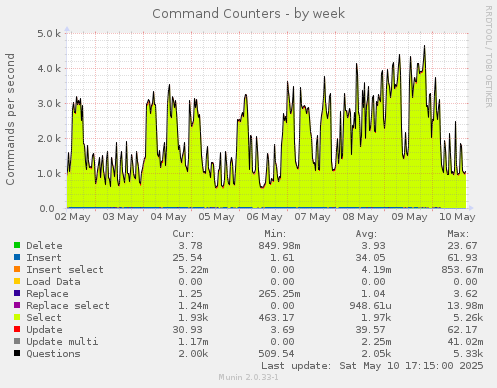The image size is (497, 388).
Task: Click the "03 May" date label
Action: (x=120, y=217)
